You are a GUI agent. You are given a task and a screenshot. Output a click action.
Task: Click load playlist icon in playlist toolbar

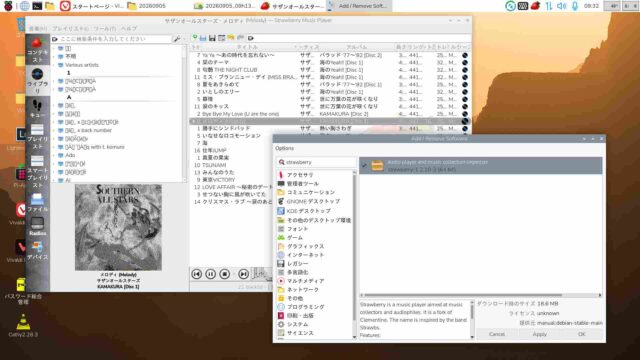[203, 38]
